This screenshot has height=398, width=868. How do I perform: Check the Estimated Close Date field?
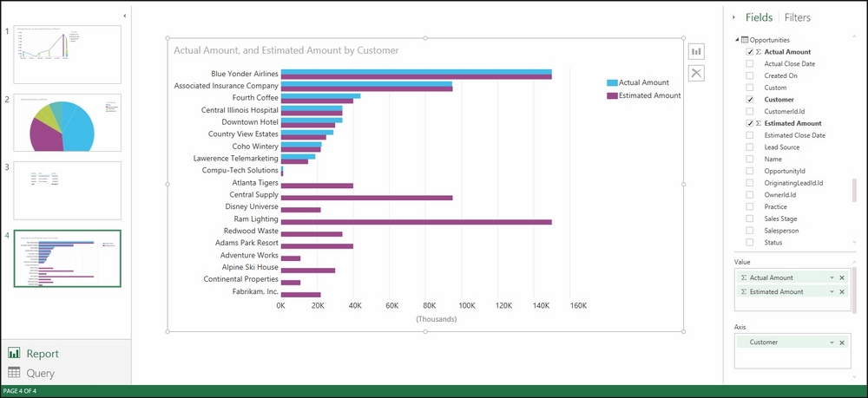pos(750,135)
